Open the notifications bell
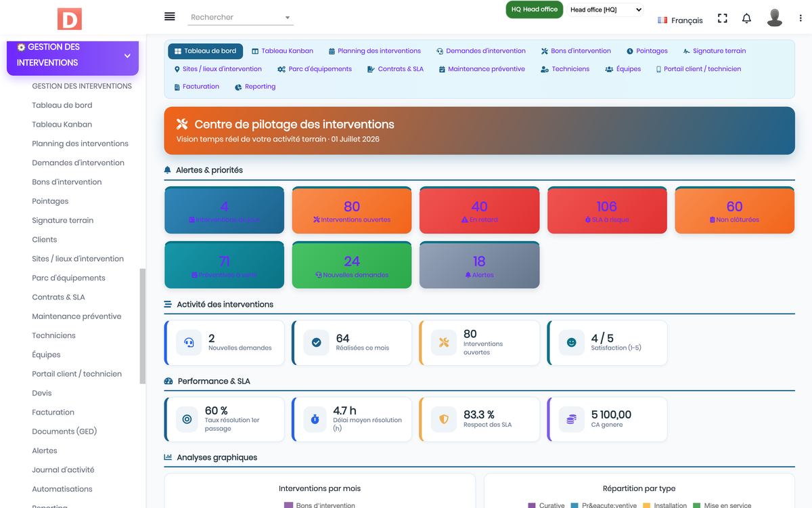This screenshot has height=508, width=812. [746, 18]
